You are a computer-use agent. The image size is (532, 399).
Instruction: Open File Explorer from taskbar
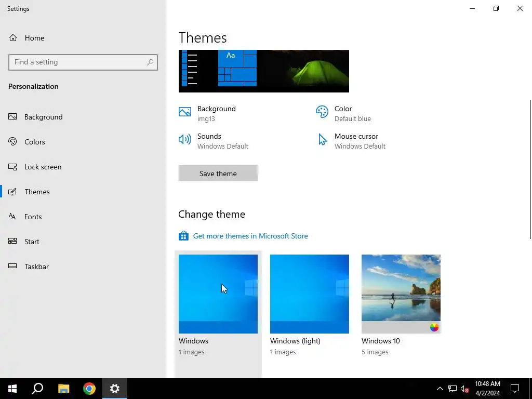click(x=63, y=389)
